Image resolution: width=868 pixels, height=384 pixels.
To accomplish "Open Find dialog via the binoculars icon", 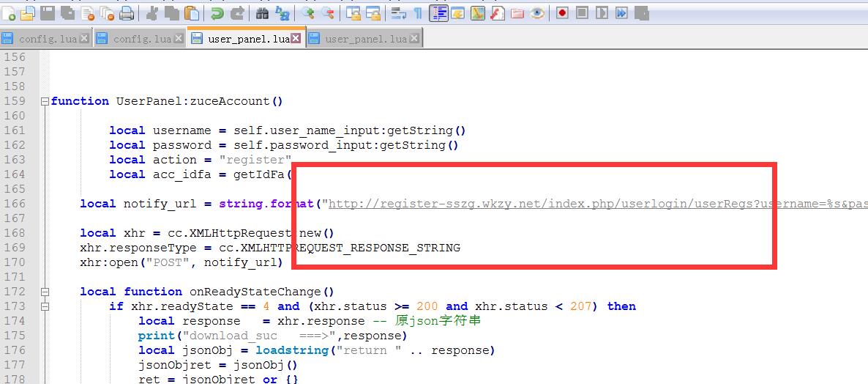I will [262, 12].
